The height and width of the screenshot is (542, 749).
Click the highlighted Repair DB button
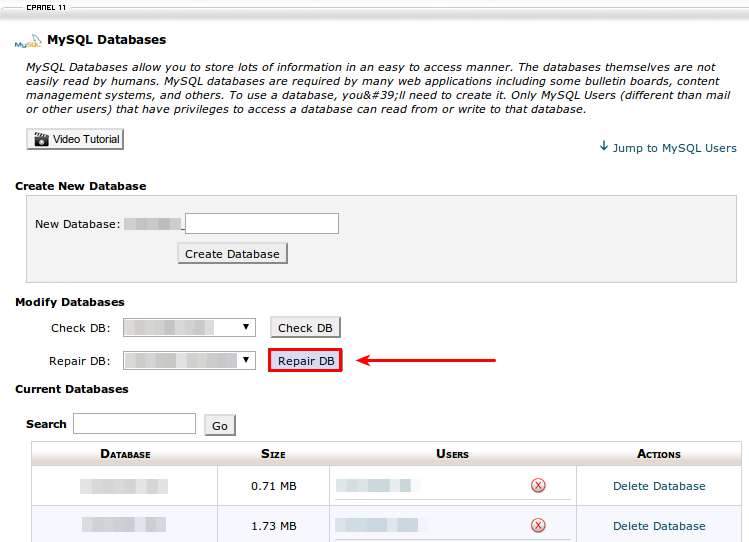(305, 361)
